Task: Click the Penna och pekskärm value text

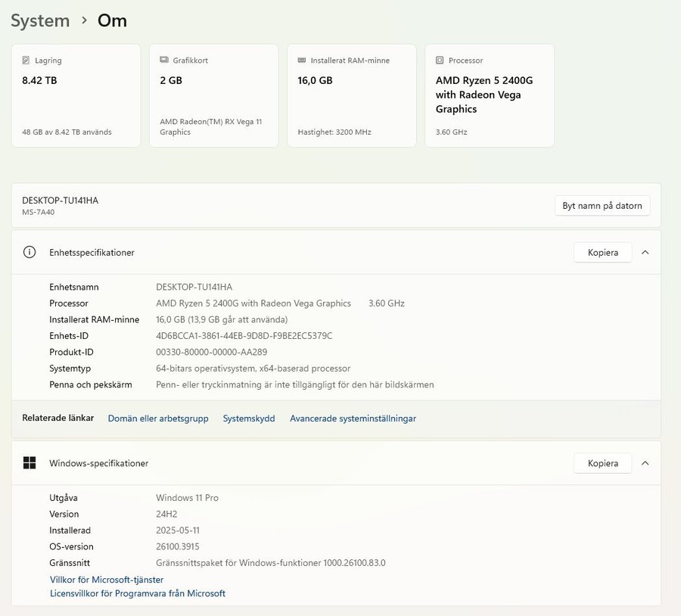Action: click(x=295, y=385)
